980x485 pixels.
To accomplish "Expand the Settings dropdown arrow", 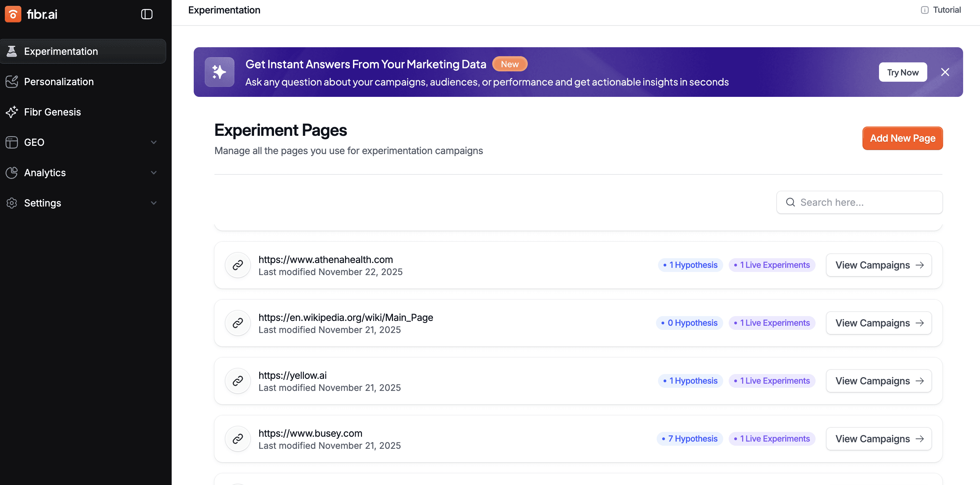I will pos(154,203).
